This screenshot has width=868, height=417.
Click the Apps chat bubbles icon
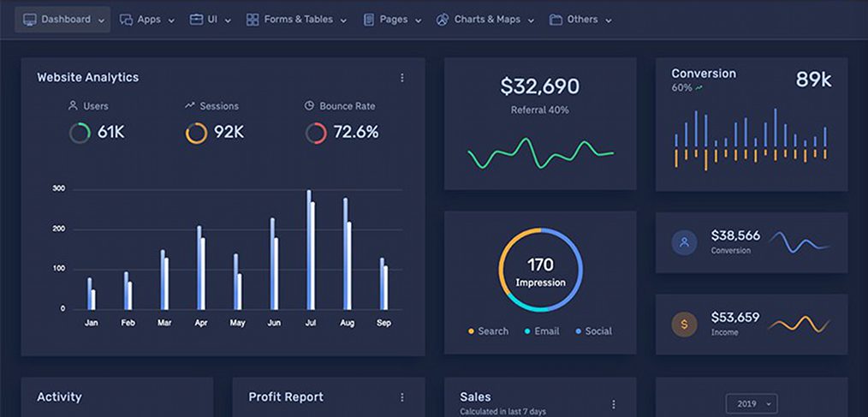[126, 20]
